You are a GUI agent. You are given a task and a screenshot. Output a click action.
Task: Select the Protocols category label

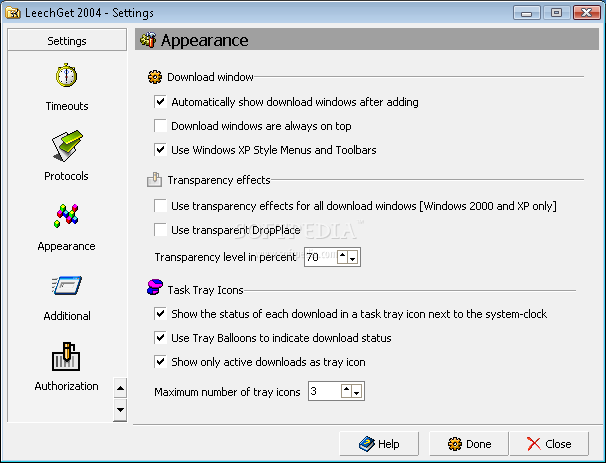(66, 176)
